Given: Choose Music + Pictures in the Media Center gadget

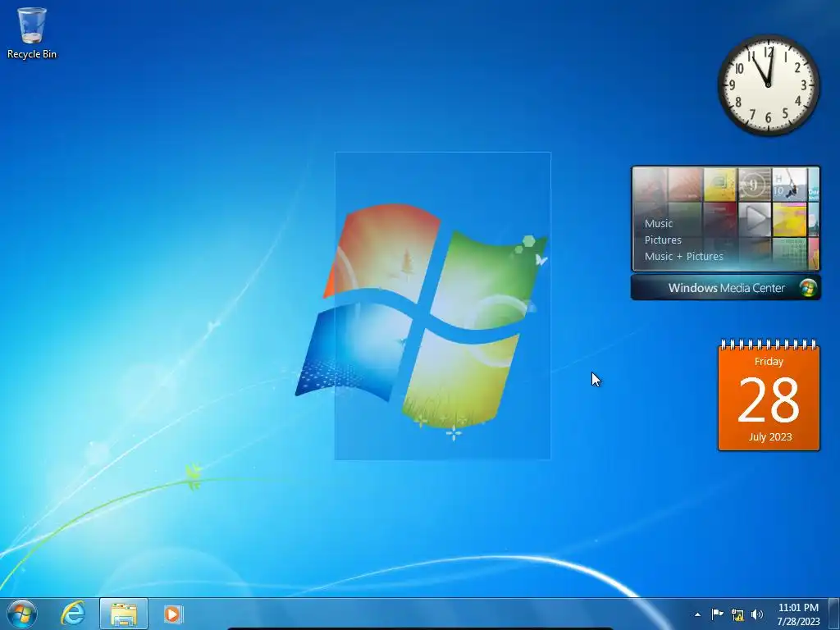Looking at the screenshot, I should click(683, 256).
